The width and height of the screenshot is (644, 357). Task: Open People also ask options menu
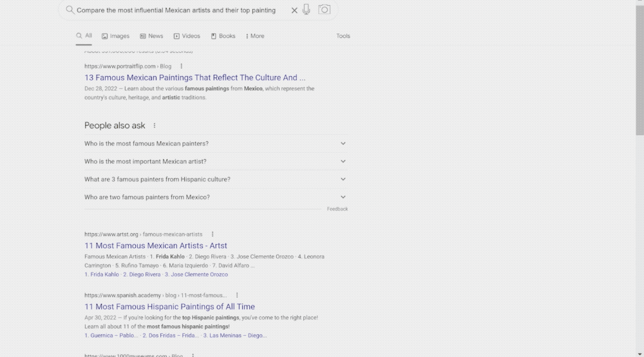point(155,126)
